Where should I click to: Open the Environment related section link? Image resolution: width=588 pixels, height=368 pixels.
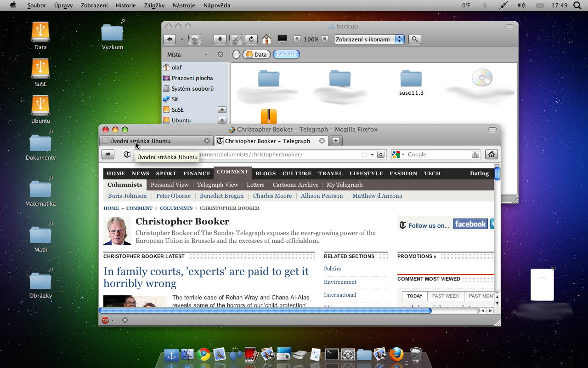point(340,282)
